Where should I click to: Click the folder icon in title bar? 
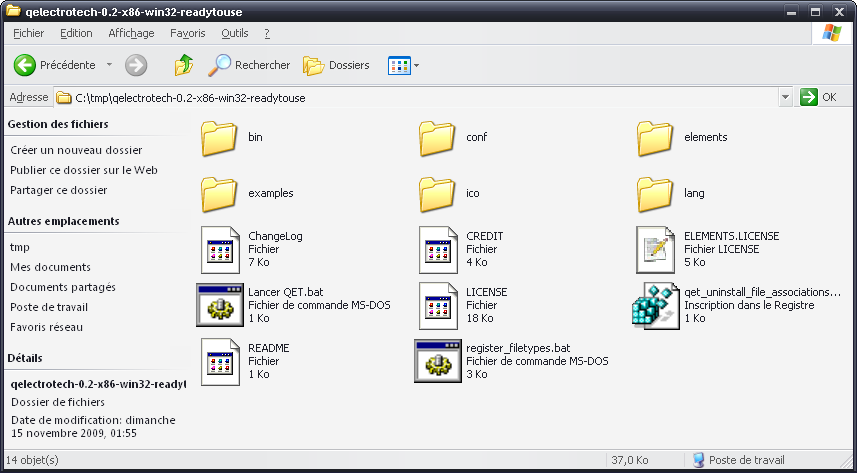pyautogui.click(x=13, y=11)
